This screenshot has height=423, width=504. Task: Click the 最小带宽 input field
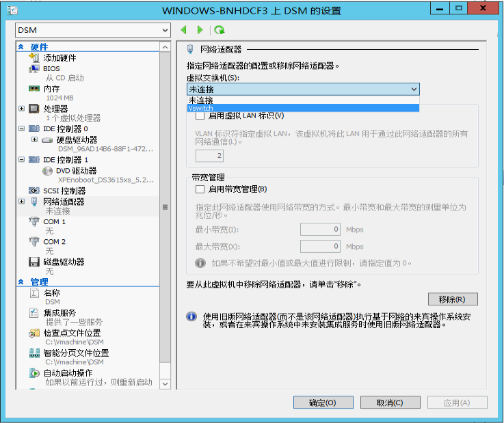pos(320,230)
